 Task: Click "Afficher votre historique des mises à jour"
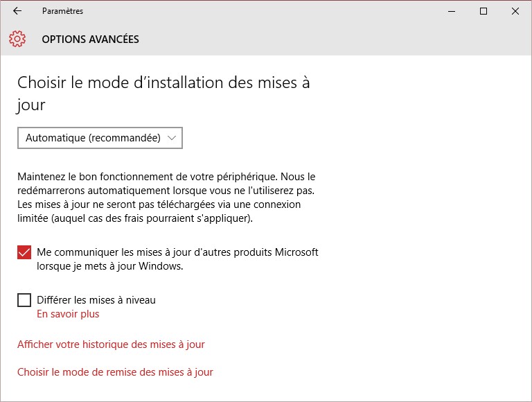tap(111, 344)
